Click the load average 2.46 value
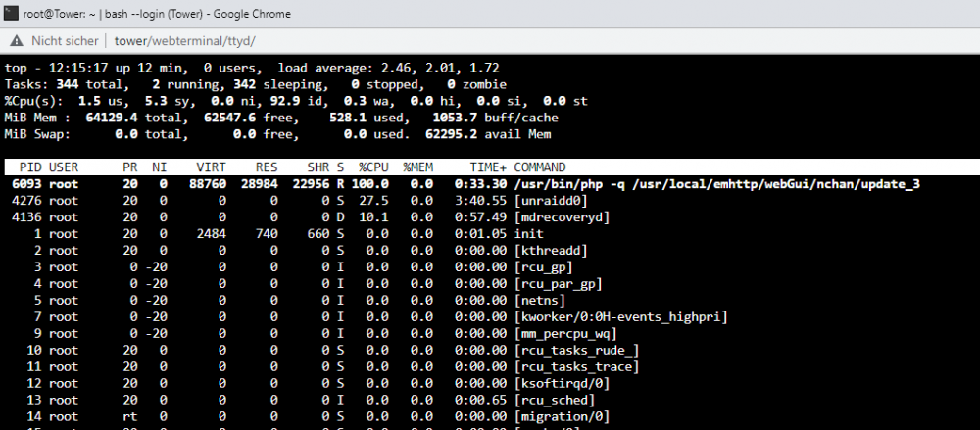 coord(396,68)
